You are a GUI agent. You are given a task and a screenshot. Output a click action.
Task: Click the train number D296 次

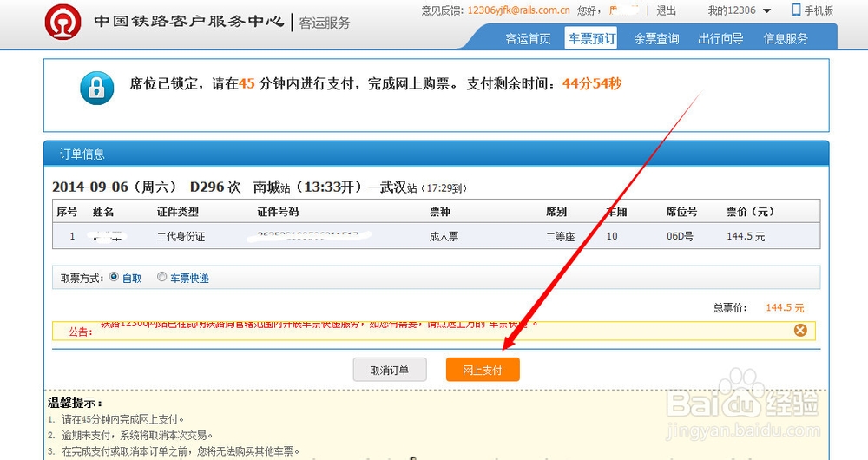(215, 187)
